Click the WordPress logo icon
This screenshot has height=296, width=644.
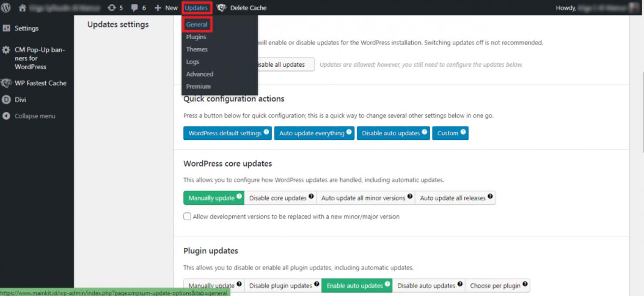pos(7,8)
